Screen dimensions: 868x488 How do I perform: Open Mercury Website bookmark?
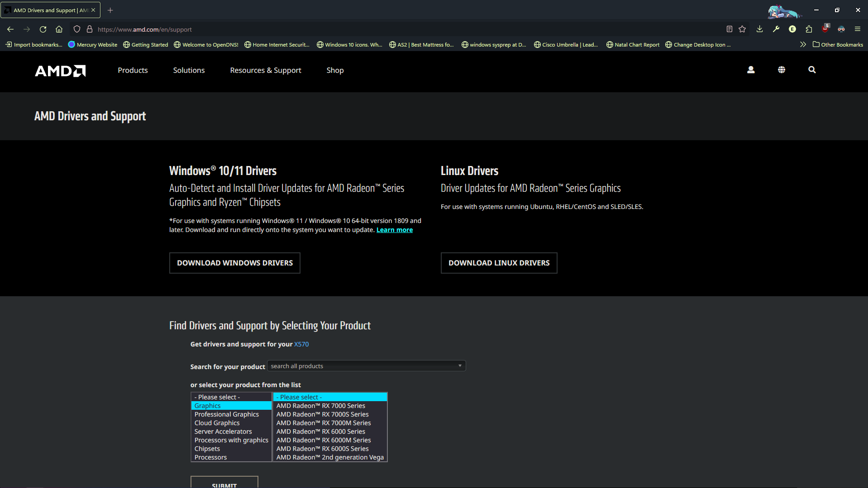[x=93, y=44]
